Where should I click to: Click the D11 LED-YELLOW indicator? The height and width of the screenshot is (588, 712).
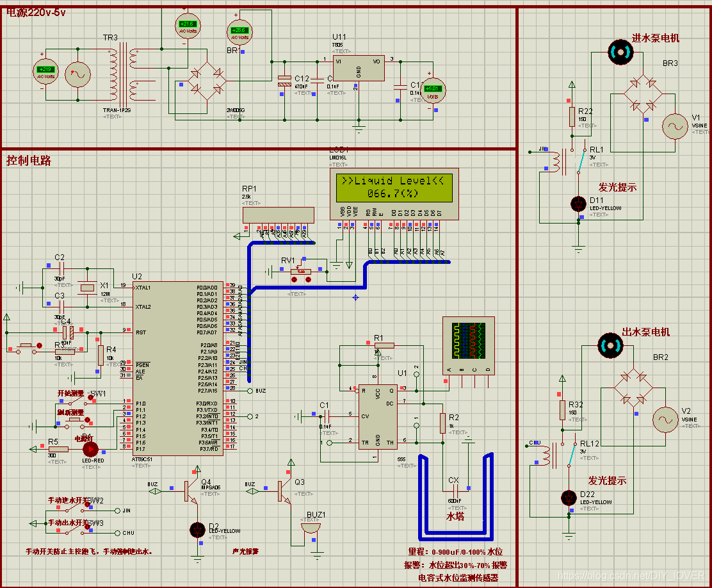(x=578, y=204)
